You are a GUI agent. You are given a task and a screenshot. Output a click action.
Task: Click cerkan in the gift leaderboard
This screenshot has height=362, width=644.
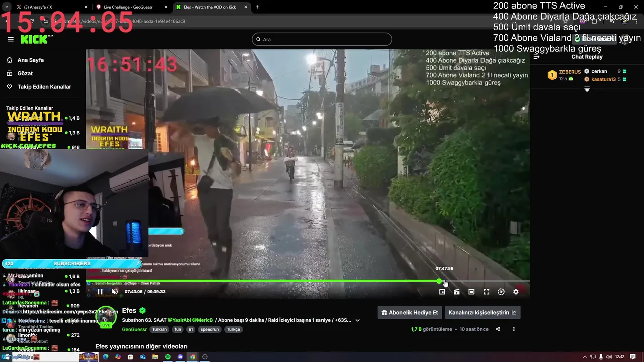(599, 71)
